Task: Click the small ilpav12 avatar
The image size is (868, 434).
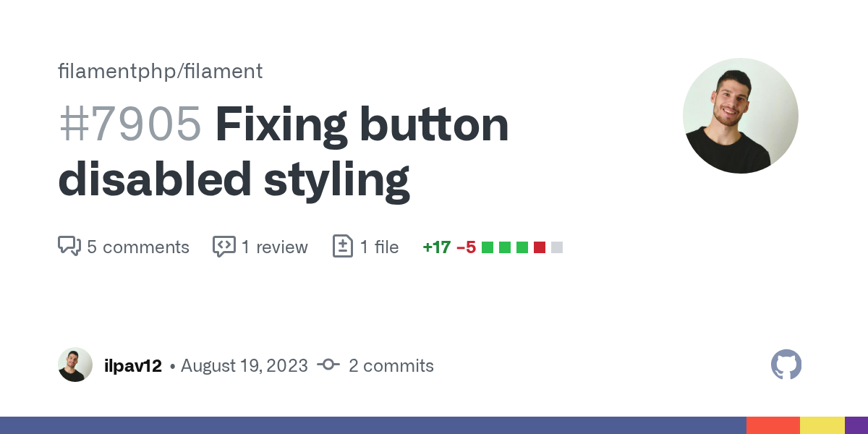Action: click(x=75, y=365)
